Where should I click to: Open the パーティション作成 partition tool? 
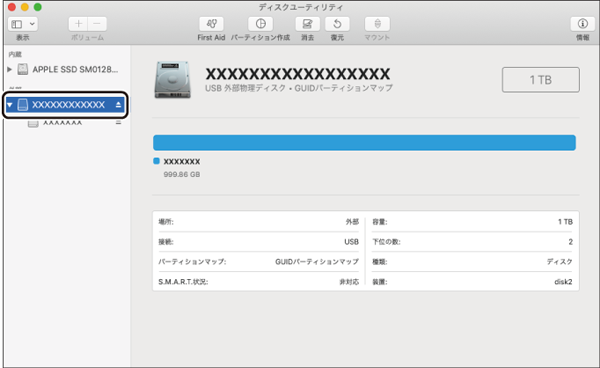click(261, 24)
